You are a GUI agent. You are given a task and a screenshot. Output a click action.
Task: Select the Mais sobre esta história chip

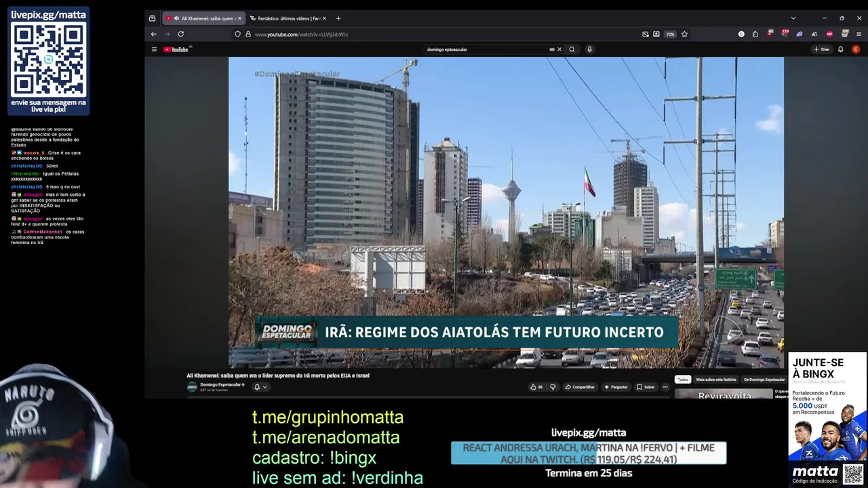tap(716, 380)
